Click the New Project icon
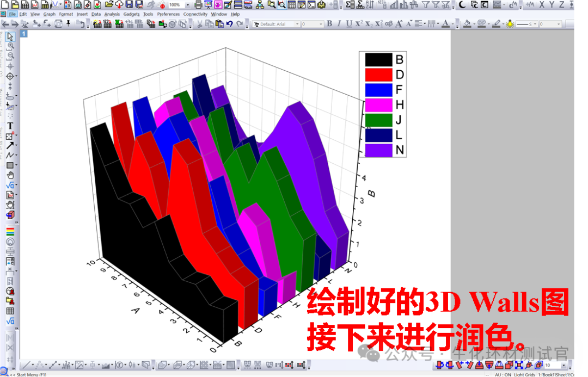Screen dimensions: 588x377 click(x=5, y=5)
